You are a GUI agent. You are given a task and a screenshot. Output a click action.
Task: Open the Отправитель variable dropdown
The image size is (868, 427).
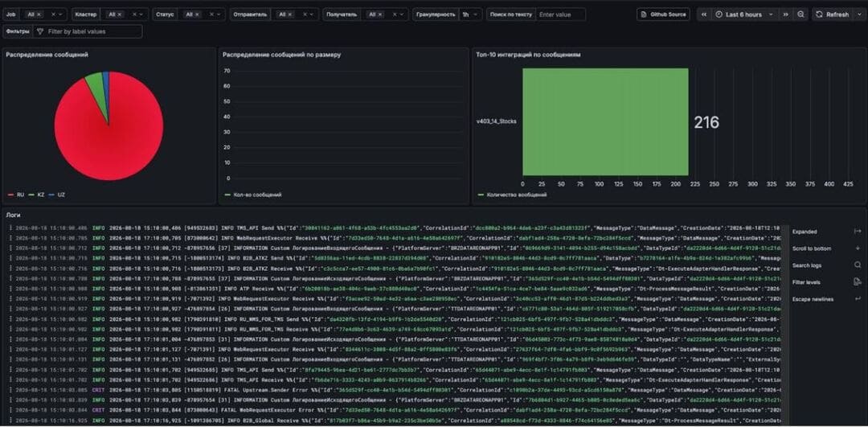point(313,14)
